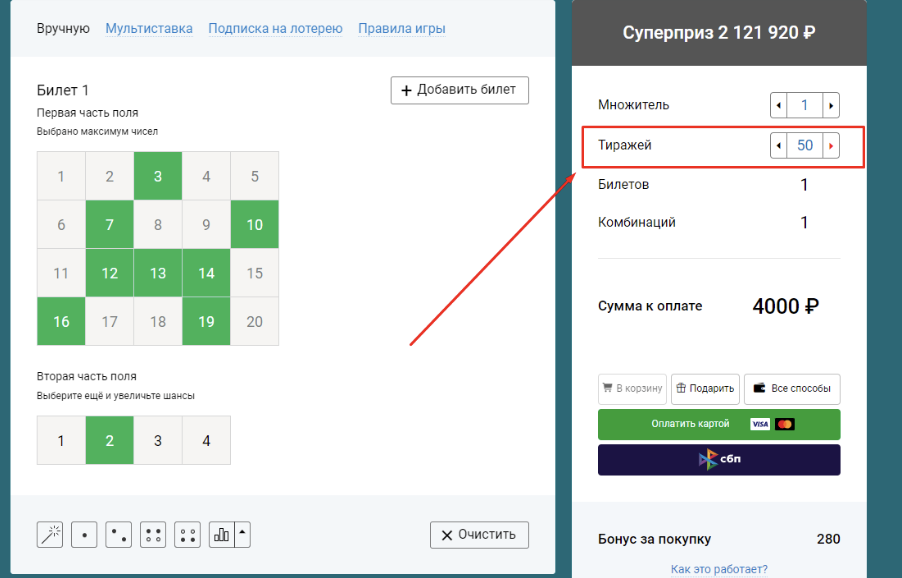
Task: Click the Подарить gift button
Action: (x=704, y=388)
